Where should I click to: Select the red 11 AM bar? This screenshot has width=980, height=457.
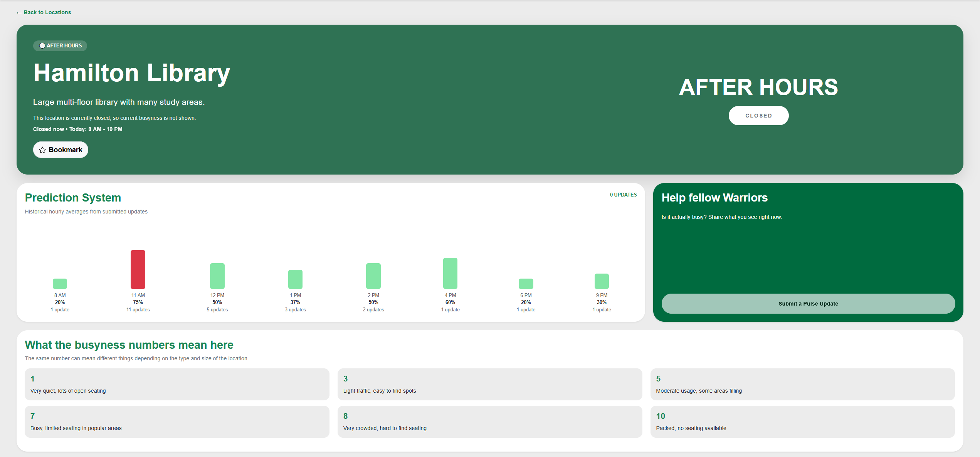[x=138, y=269]
